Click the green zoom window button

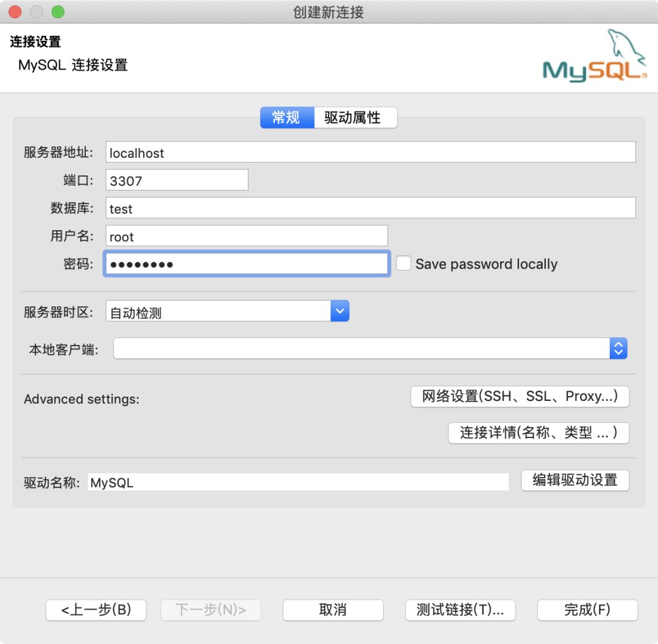click(x=58, y=12)
